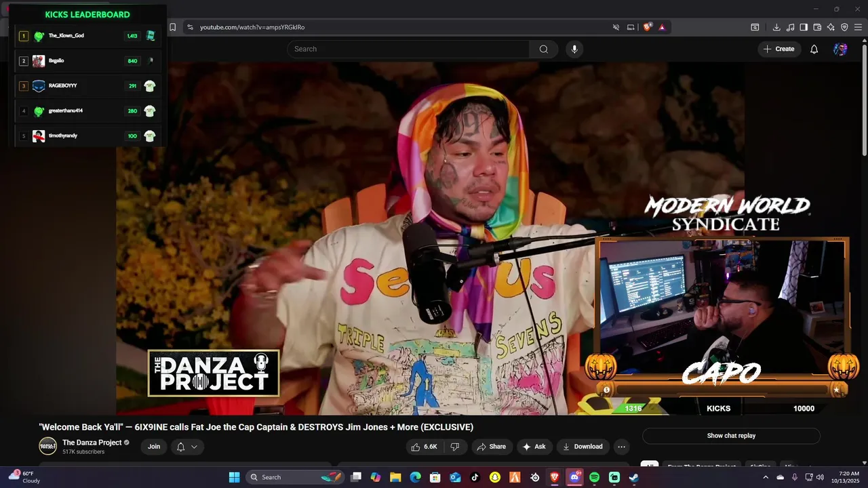Open Spotify from the taskbar
Viewport: 868px width, 488px height.
coord(594,477)
